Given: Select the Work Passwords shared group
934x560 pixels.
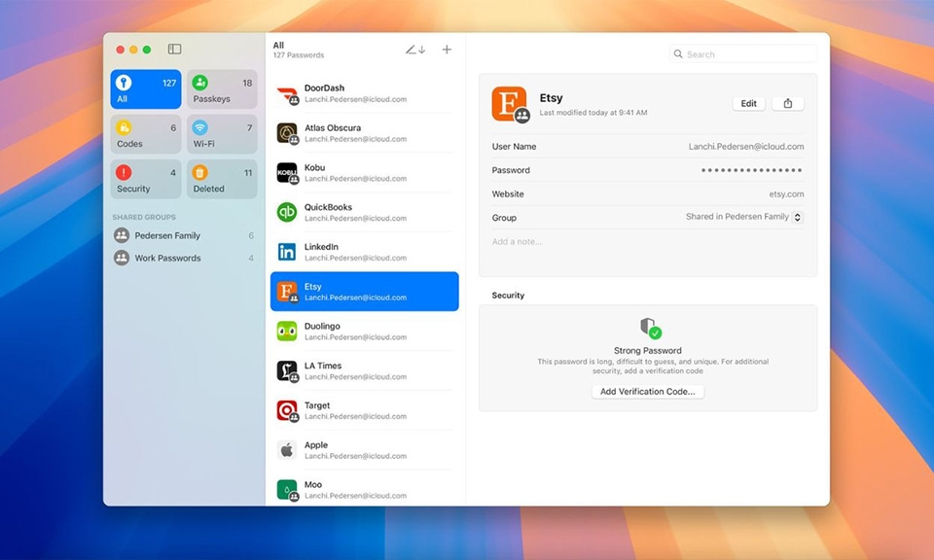Looking at the screenshot, I should click(x=184, y=259).
